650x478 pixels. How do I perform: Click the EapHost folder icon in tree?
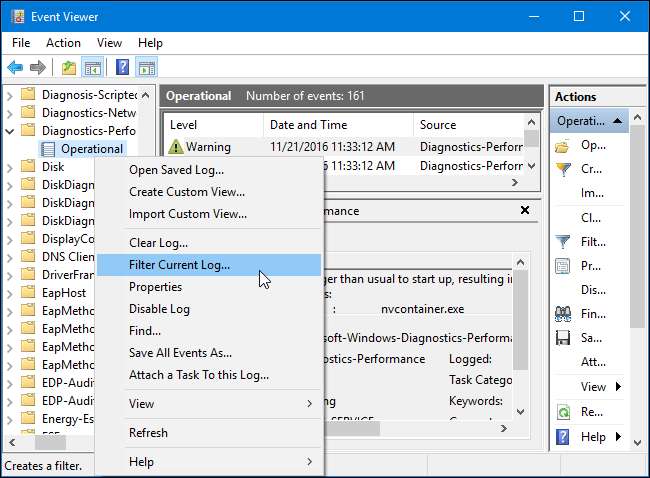[x=28, y=292]
